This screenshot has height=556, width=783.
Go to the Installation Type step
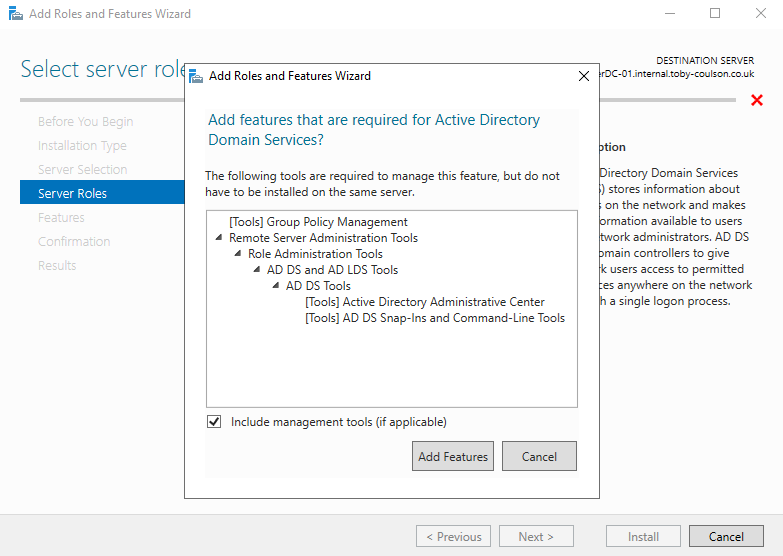(82, 145)
